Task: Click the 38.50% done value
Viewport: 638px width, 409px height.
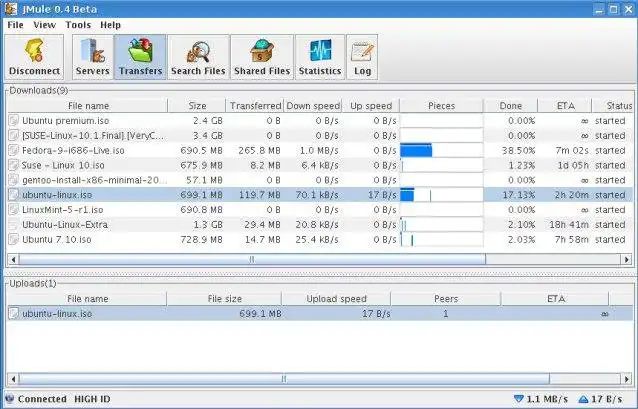Action: coord(518,151)
